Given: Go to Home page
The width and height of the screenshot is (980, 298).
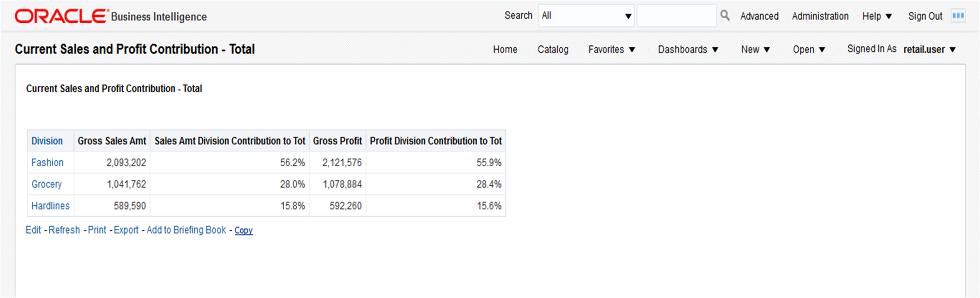Looking at the screenshot, I should click(505, 49).
